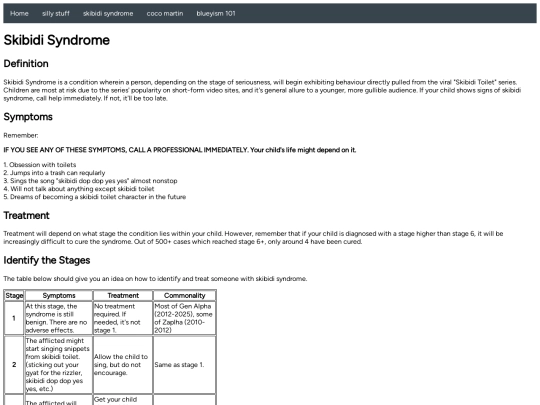Image resolution: width=540 pixels, height=405 pixels.
Task: Click the Symptoms section heading
Action: click(28, 117)
